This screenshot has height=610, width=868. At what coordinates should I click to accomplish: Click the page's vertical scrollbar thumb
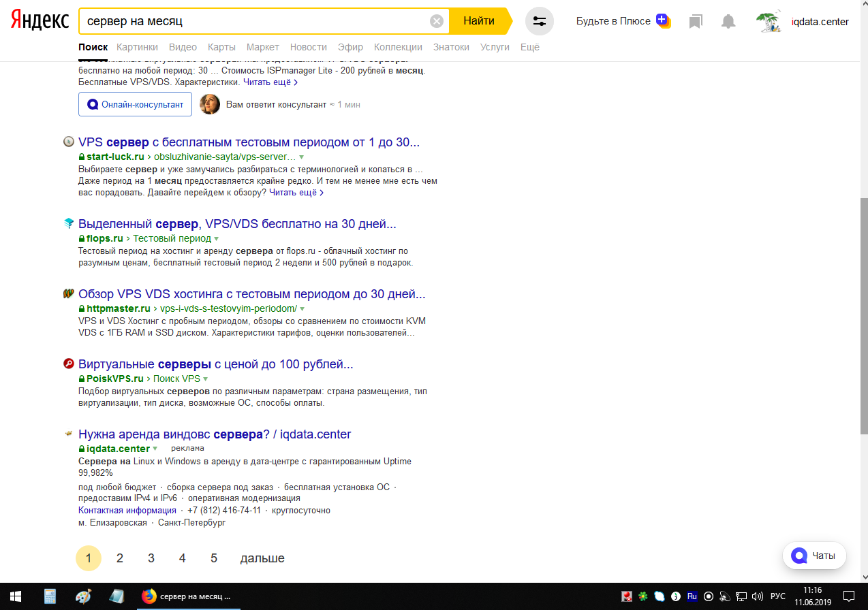(863, 317)
